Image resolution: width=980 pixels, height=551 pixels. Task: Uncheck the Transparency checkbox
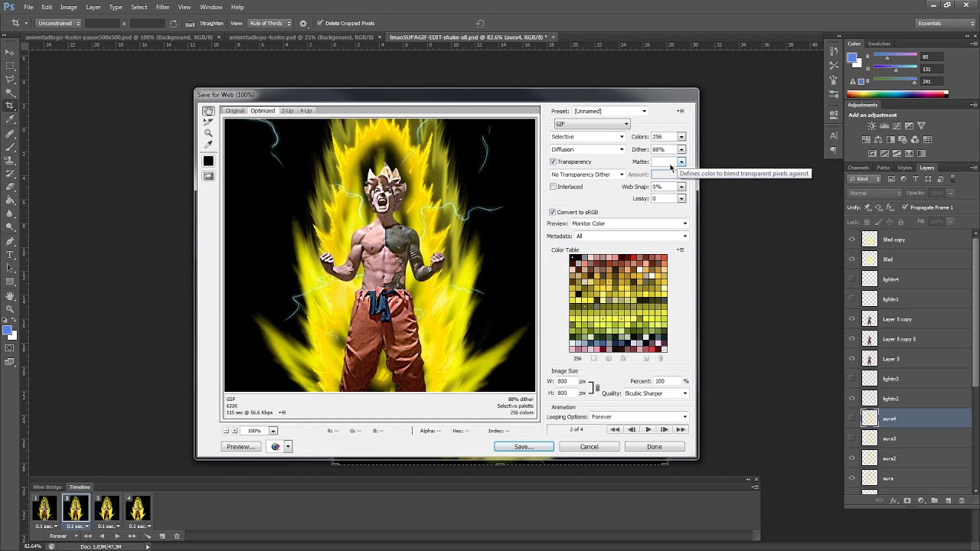click(553, 162)
